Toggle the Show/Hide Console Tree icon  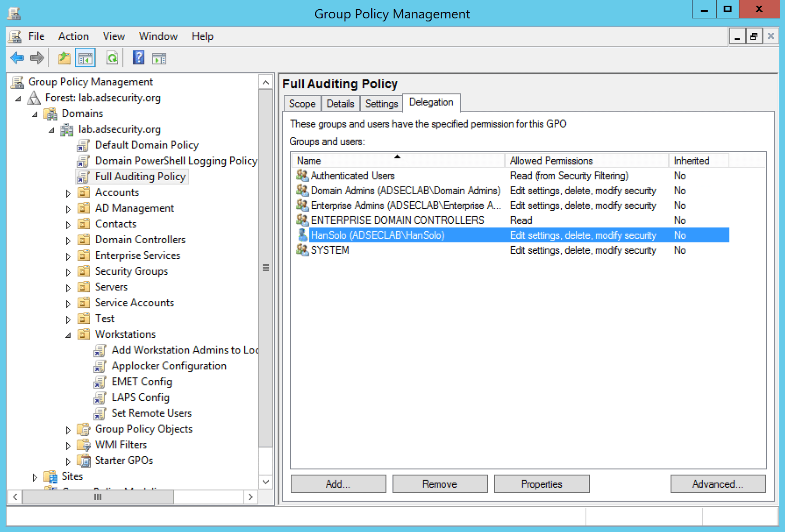[85, 57]
